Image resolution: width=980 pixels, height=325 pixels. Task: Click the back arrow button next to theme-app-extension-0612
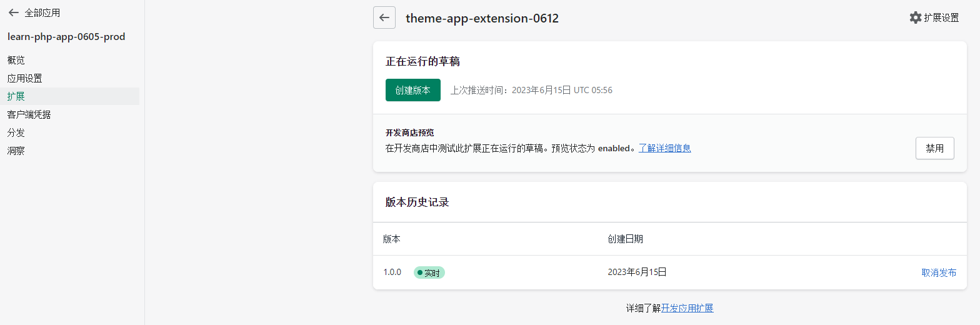tap(384, 17)
